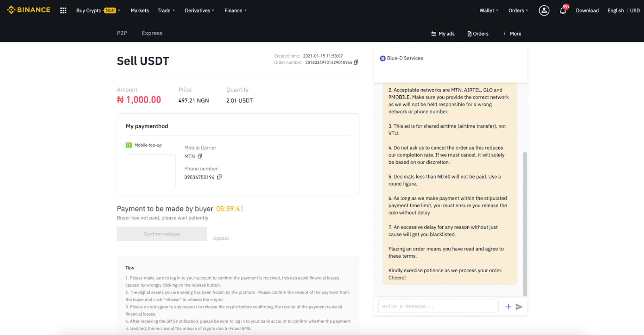Open the user profile account icon
The width and height of the screenshot is (644, 335).
point(544,10)
